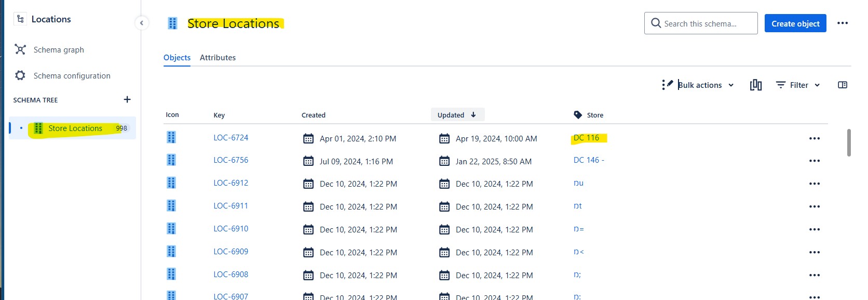
Task: Open row actions menu for LOC-6724
Action: [x=815, y=138]
